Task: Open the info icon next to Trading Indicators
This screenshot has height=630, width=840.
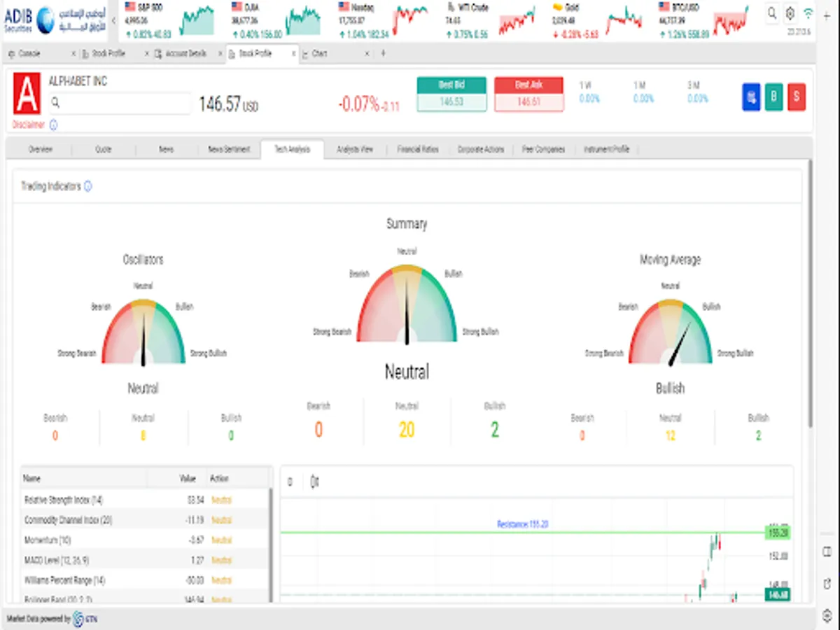Action: pyautogui.click(x=88, y=186)
